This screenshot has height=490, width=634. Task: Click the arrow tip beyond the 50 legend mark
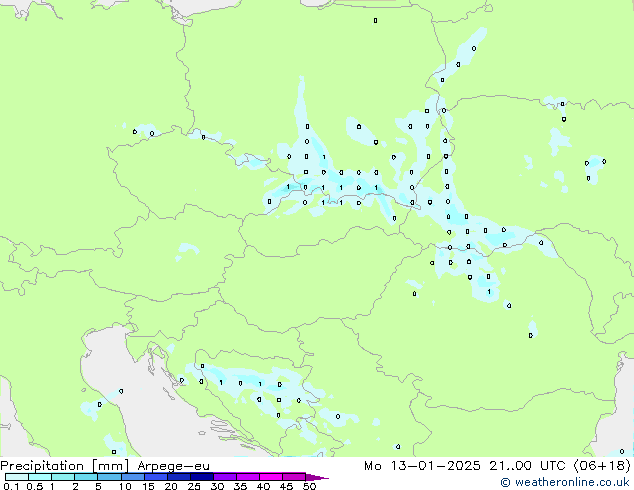click(317, 477)
